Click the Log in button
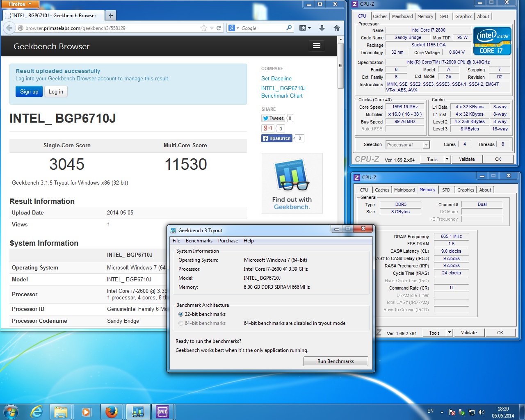 pyautogui.click(x=56, y=91)
